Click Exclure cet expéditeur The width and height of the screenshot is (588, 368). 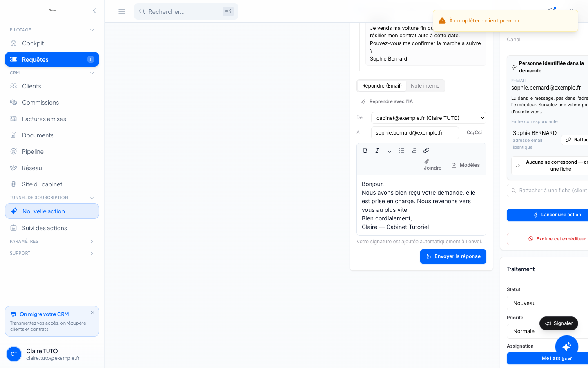point(547,239)
